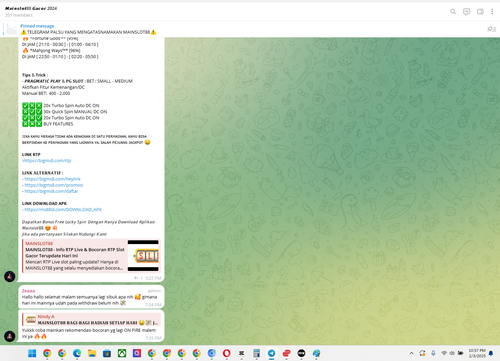The height and width of the screenshot is (361, 500).
Task: Open the alternatif link ending in /daftar
Action: [x=51, y=191]
